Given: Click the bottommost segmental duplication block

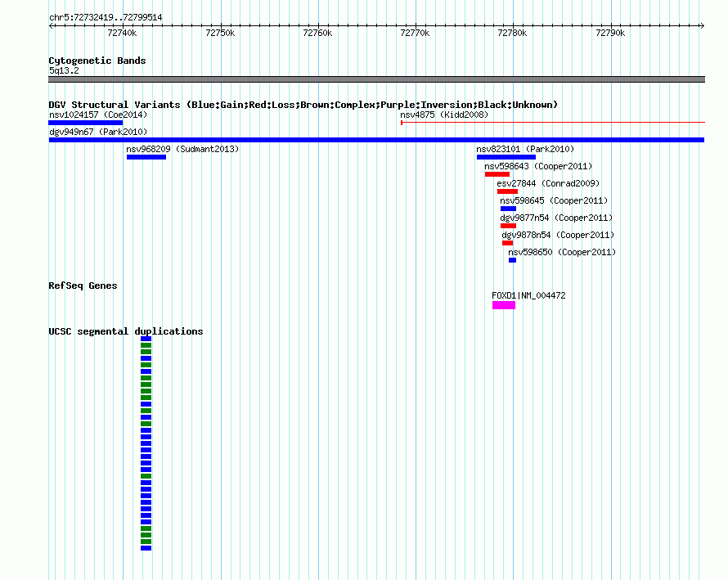Looking at the screenshot, I should tap(146, 548).
